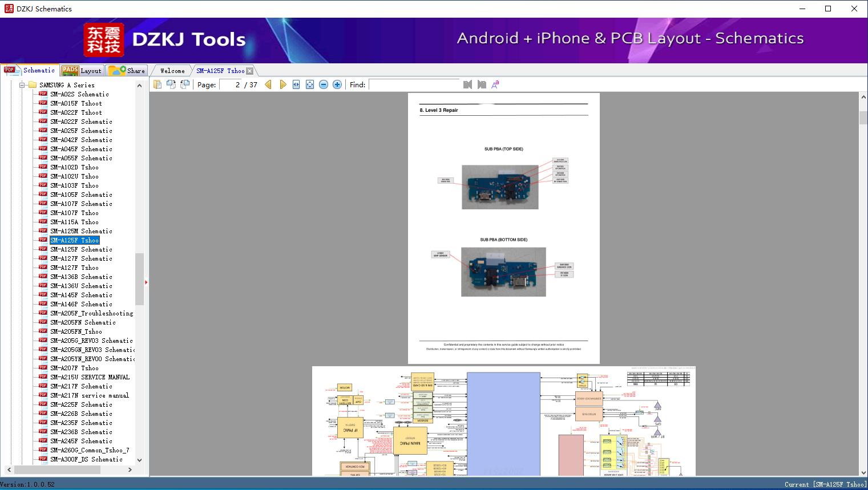Click the DZKJ Tools red logo
This screenshot has height=490, width=868.
pyautogui.click(x=104, y=40)
